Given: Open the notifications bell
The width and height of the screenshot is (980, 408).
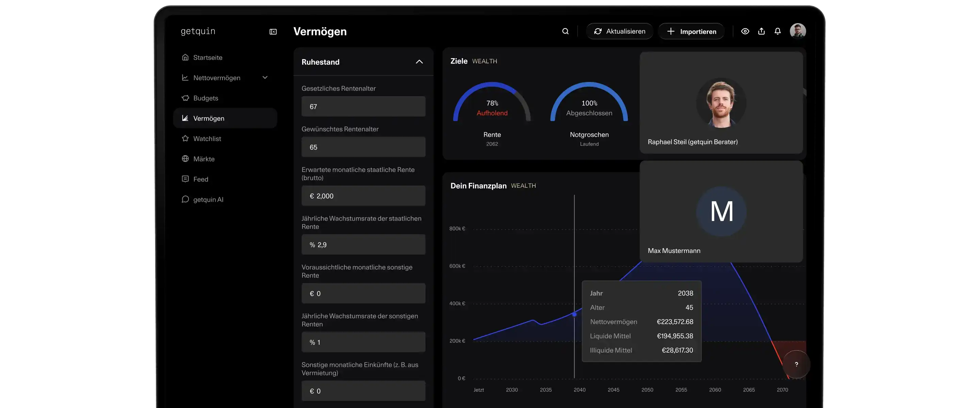Looking at the screenshot, I should [778, 31].
